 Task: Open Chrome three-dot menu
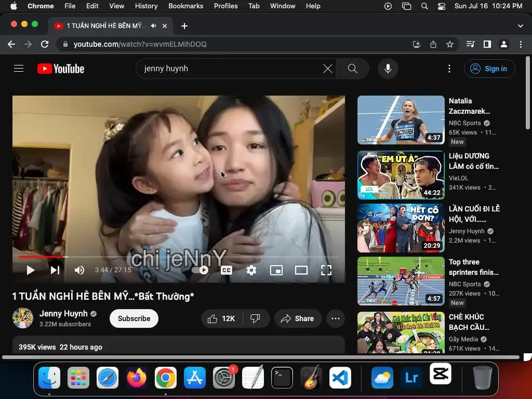(x=521, y=44)
